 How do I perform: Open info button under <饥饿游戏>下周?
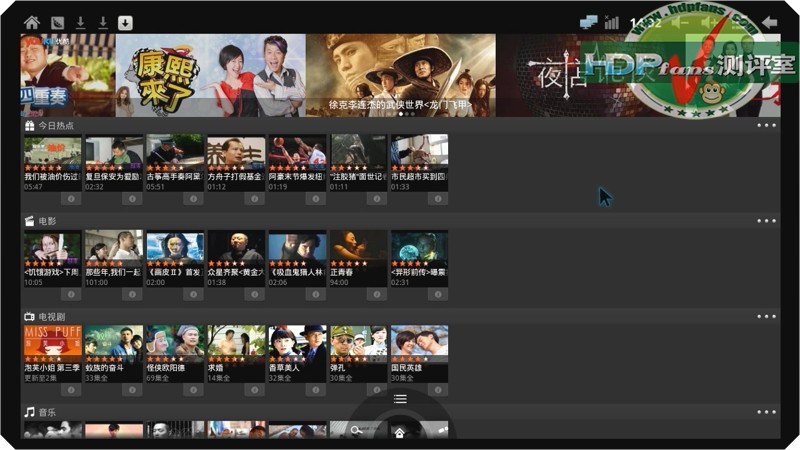click(x=71, y=294)
